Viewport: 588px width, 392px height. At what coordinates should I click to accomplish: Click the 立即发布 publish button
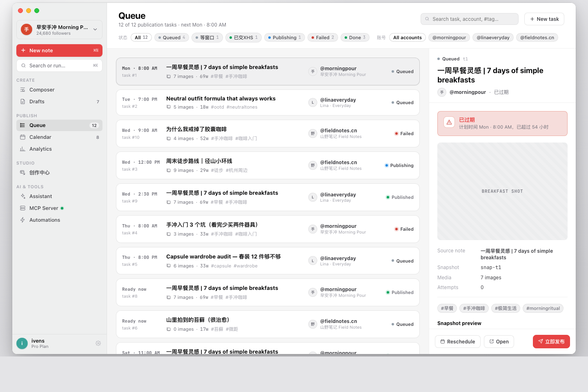point(551,342)
